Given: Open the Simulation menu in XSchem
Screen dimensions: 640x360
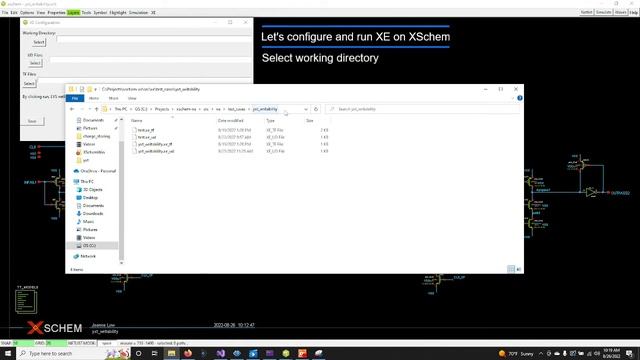Looking at the screenshot, I should pyautogui.click(x=138, y=13).
